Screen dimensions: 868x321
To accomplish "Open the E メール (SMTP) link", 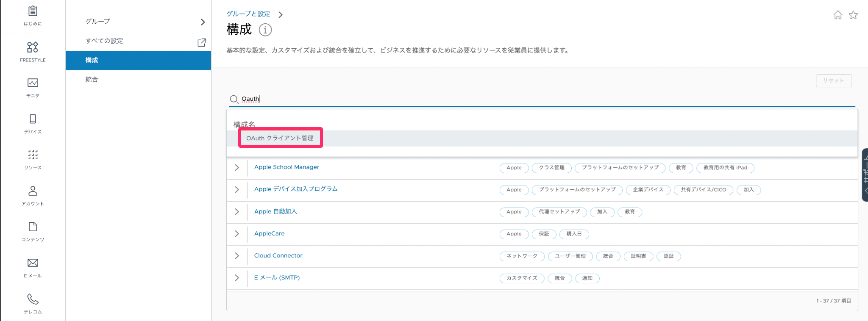I will pyautogui.click(x=277, y=277).
